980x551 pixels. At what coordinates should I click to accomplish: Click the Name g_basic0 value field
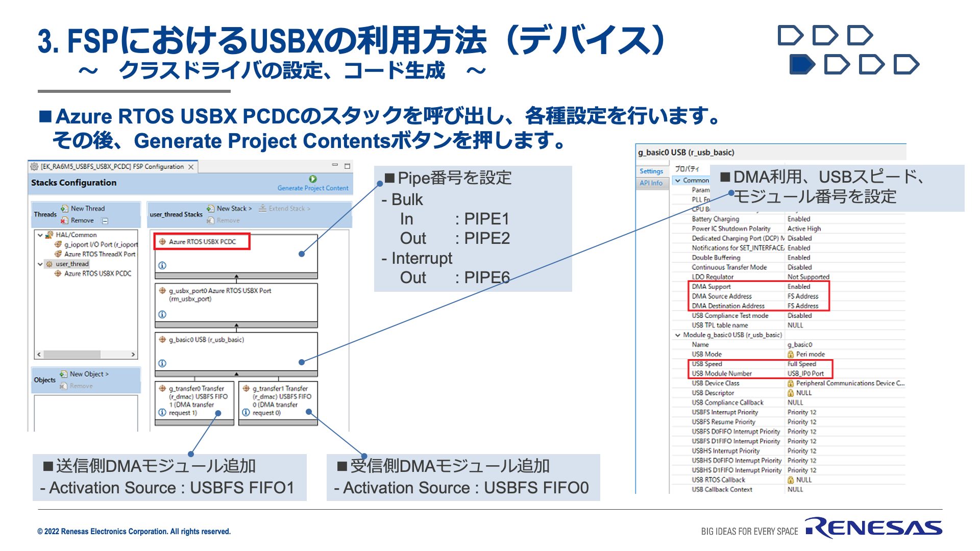click(800, 345)
